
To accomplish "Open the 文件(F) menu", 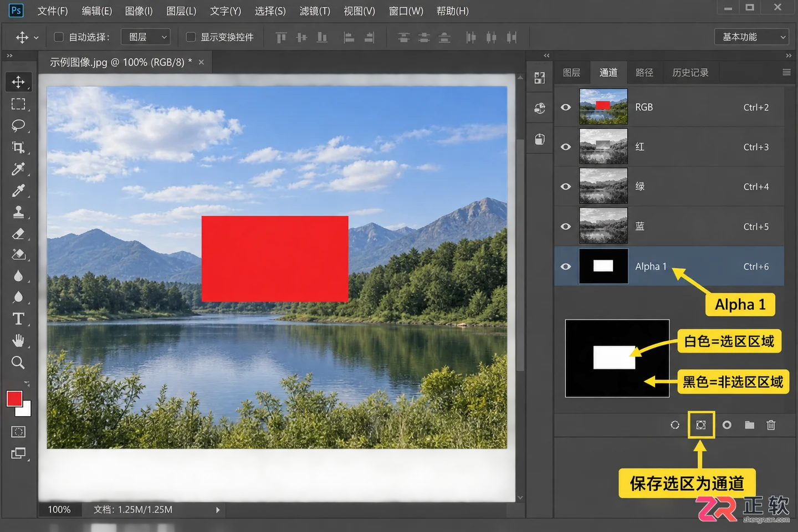I will click(x=53, y=11).
